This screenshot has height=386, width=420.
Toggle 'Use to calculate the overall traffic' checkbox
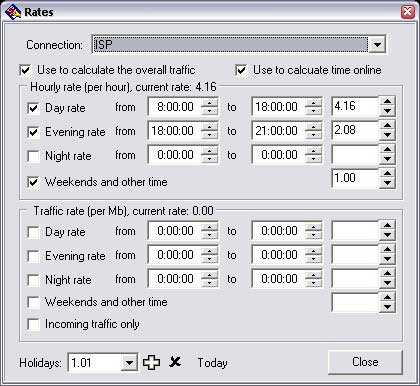[25, 70]
